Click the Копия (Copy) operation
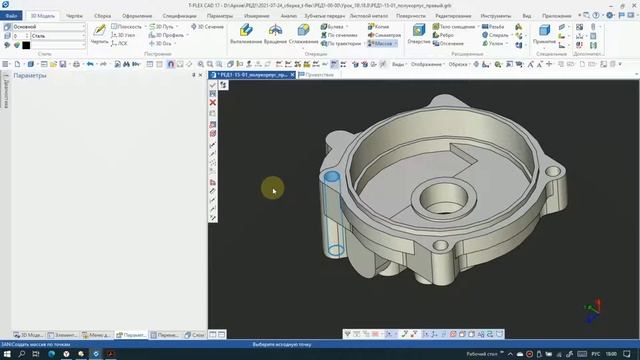This screenshot has height=360, width=640. [378, 27]
